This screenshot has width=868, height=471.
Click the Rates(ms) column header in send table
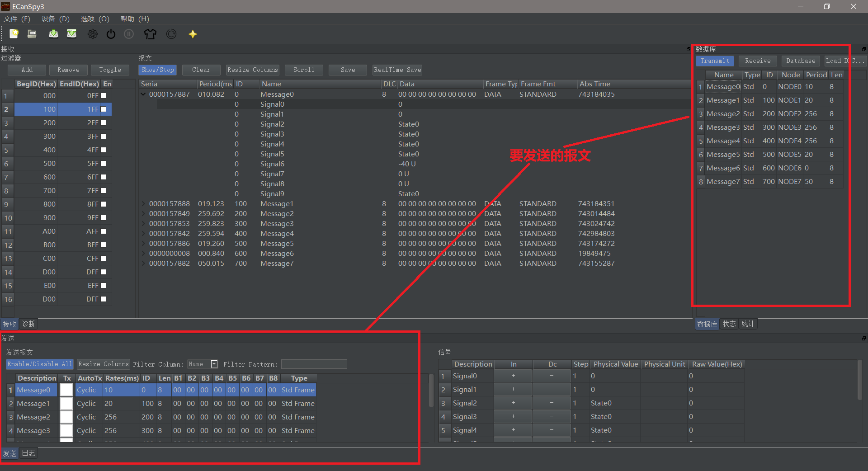click(x=122, y=378)
